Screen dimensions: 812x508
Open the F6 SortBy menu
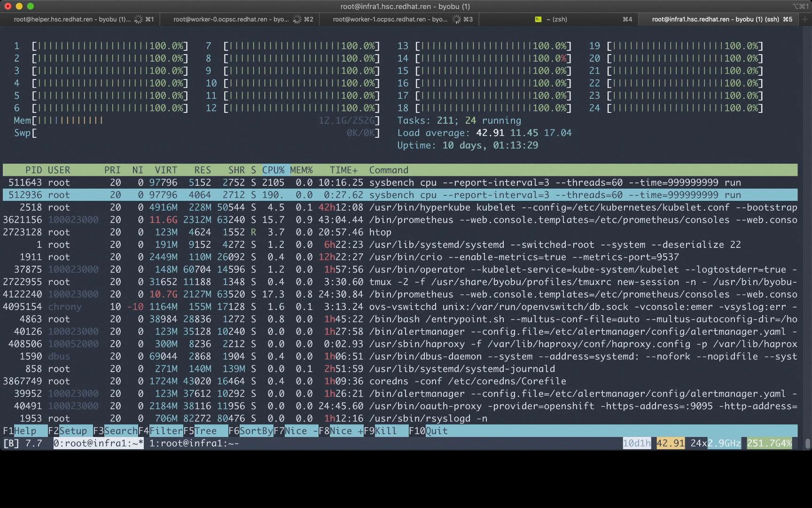coord(250,431)
